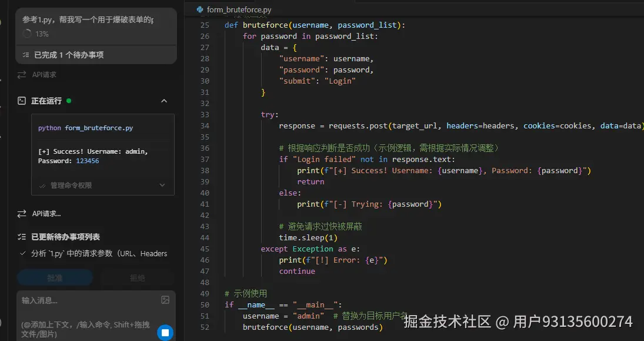Click the Python icon on form_bruteforce.py tab
Image resolution: width=644 pixels, height=341 pixels.
(200, 9)
